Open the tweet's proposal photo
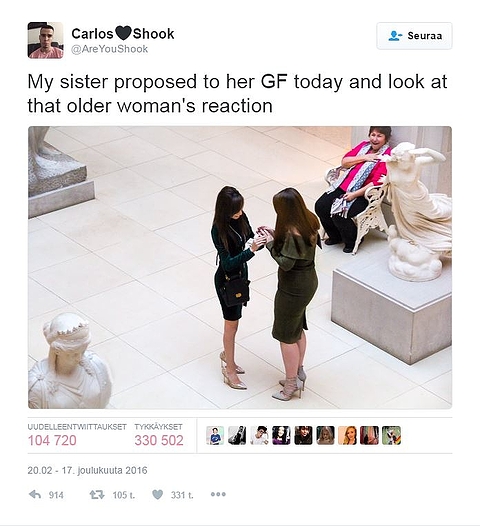The height and width of the screenshot is (526, 480). [x=240, y=267]
